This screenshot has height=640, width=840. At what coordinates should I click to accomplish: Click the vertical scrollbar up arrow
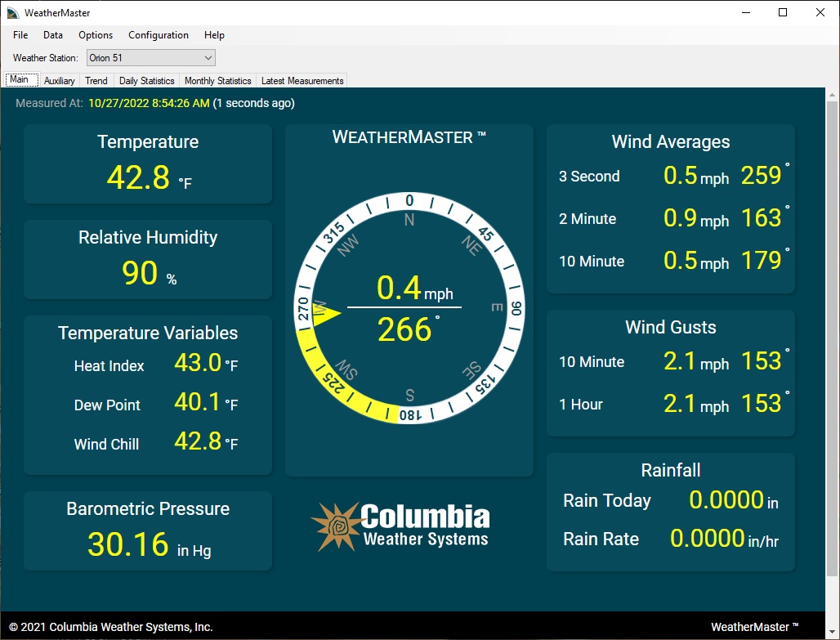tap(832, 95)
